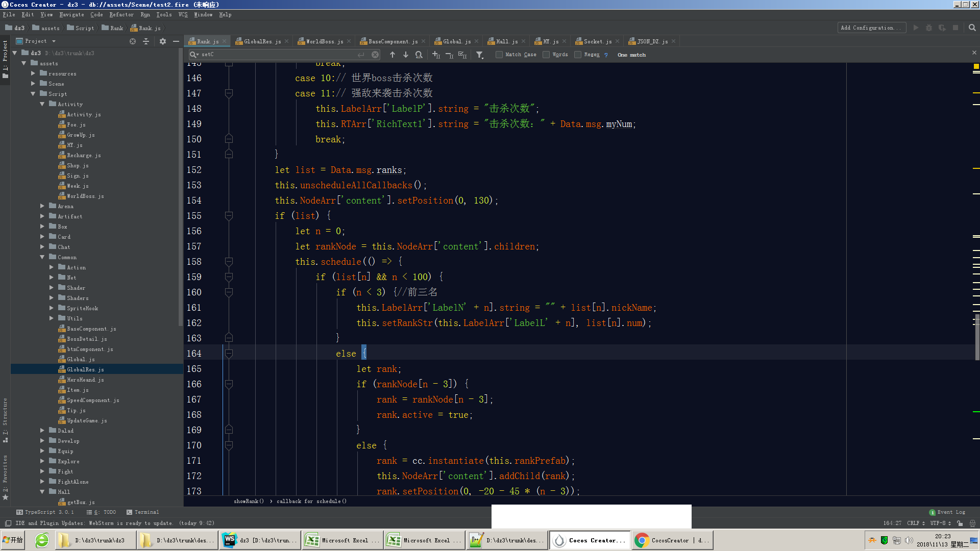980x551 pixels.
Task: Click Add Configuration button
Action: (871, 28)
